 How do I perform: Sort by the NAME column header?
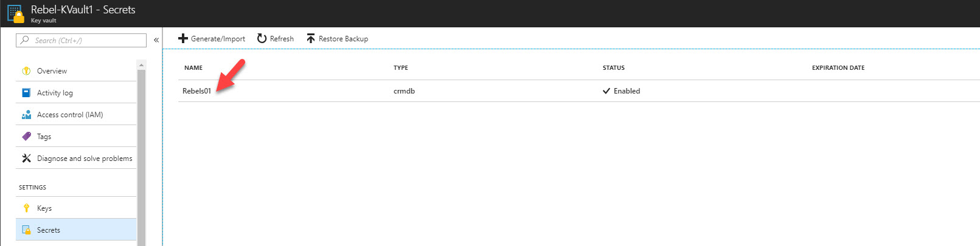point(193,68)
